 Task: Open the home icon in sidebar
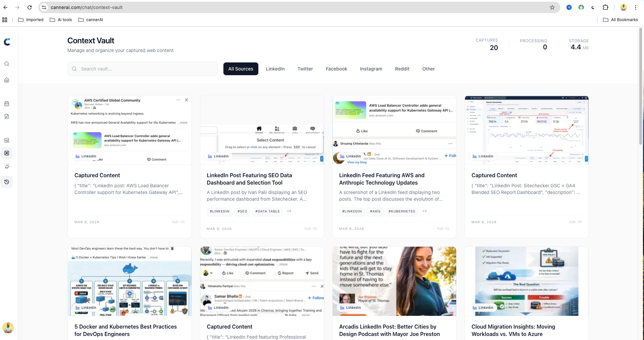(x=7, y=80)
